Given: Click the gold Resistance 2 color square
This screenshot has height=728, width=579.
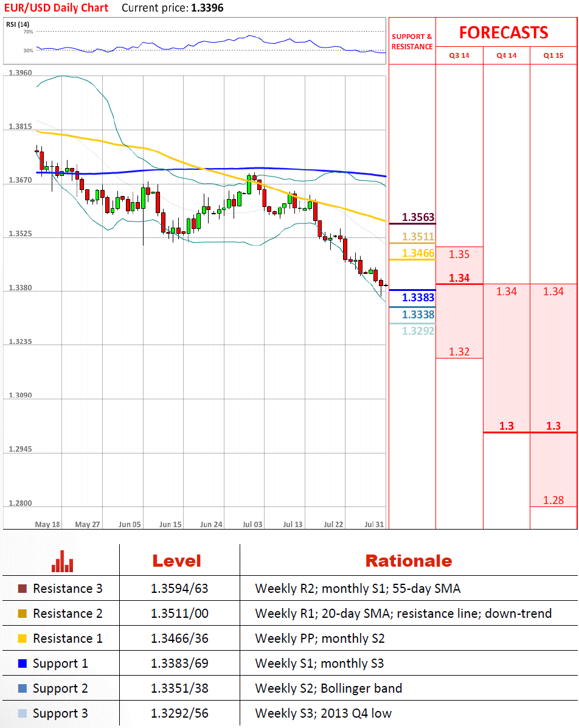Looking at the screenshot, I should point(23,614).
